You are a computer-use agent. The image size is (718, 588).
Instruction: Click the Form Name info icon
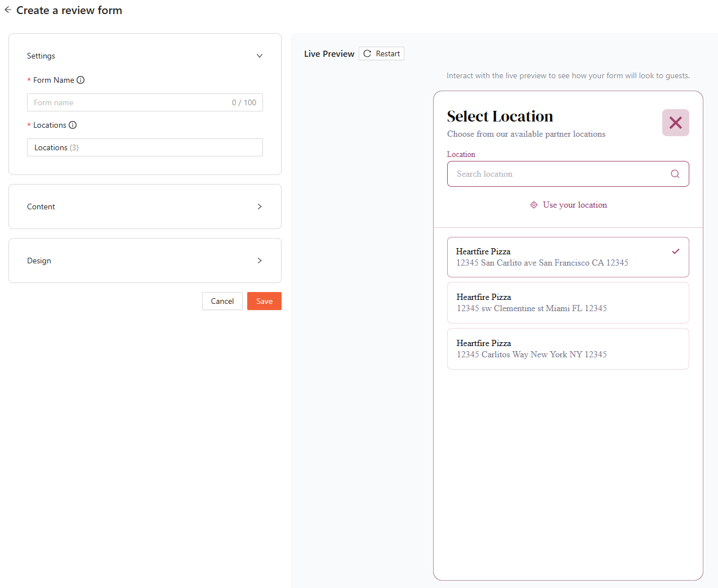click(81, 80)
